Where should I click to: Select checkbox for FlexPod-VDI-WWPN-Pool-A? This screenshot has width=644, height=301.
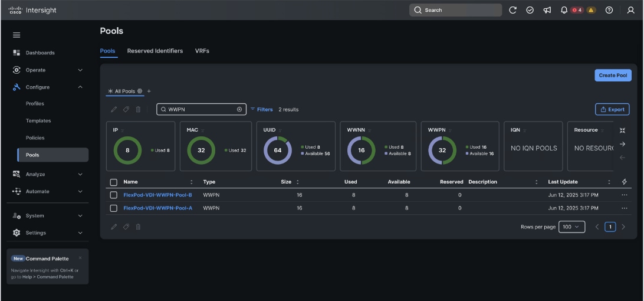(114, 208)
